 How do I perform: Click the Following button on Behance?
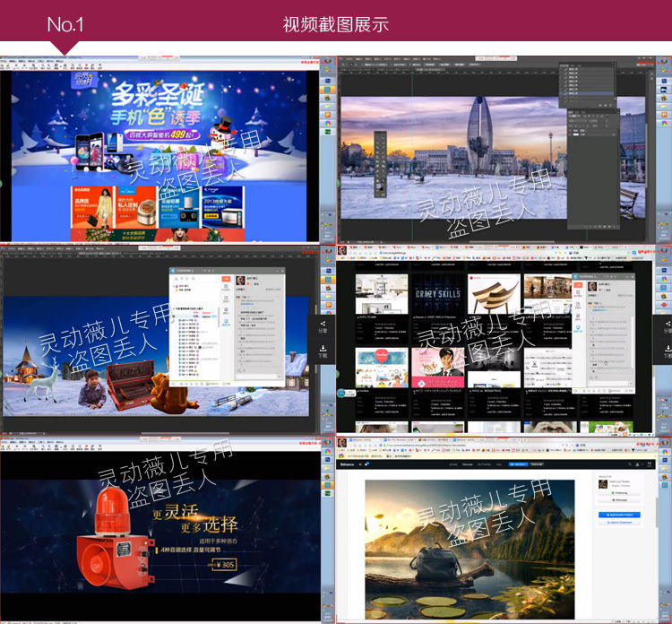click(x=619, y=492)
